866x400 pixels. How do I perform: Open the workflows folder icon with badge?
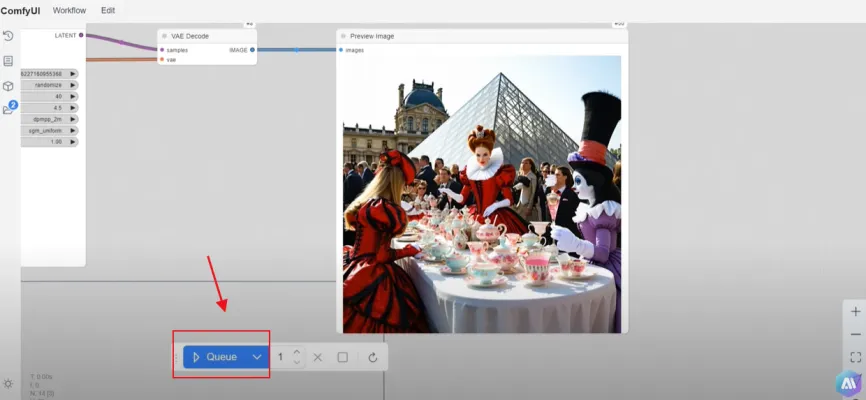click(x=9, y=110)
